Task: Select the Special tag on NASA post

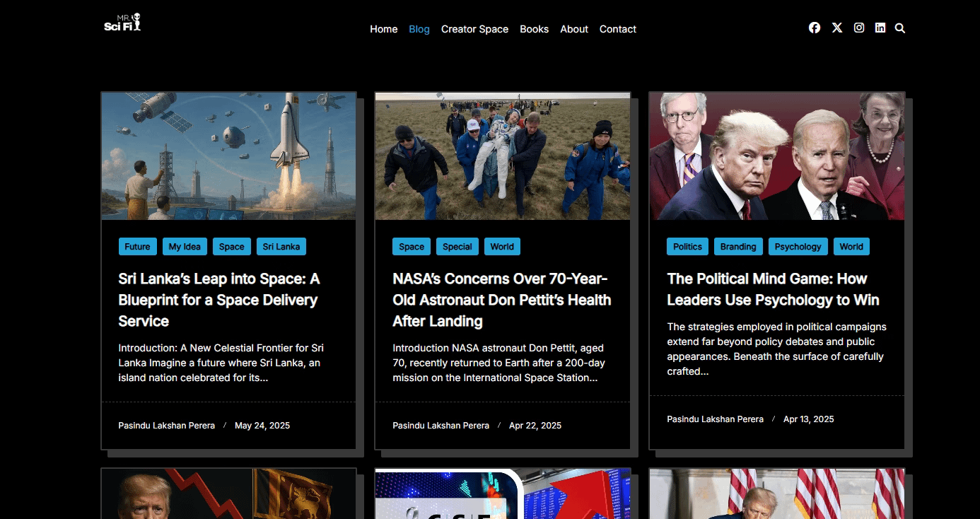Action: pos(457,247)
